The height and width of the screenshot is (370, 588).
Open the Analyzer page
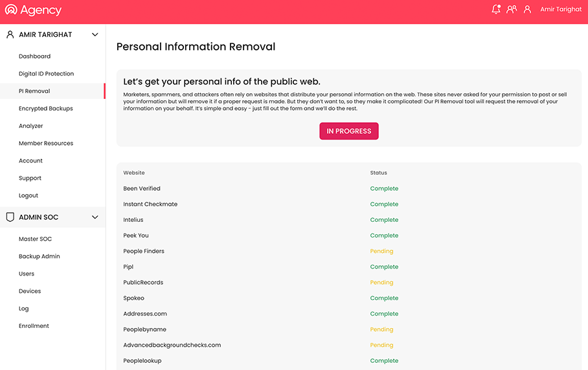tap(30, 126)
